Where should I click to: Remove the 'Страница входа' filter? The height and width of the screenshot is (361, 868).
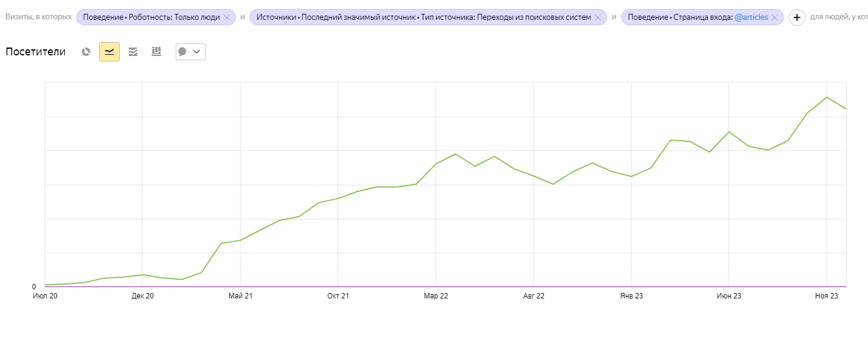(x=775, y=18)
